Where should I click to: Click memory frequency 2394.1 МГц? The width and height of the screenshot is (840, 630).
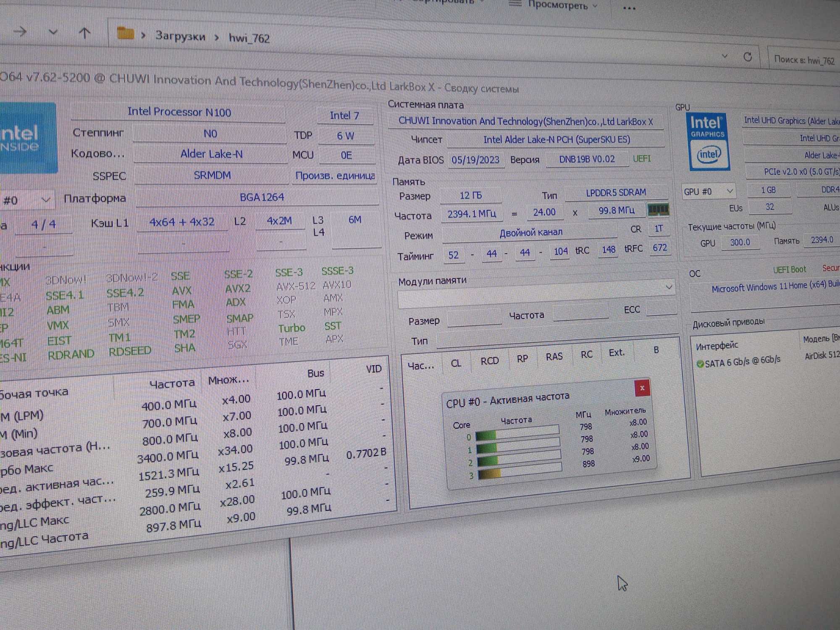pyautogui.click(x=471, y=214)
